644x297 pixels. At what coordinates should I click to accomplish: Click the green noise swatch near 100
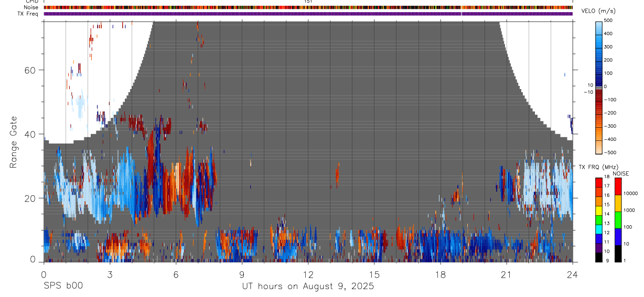click(x=618, y=219)
